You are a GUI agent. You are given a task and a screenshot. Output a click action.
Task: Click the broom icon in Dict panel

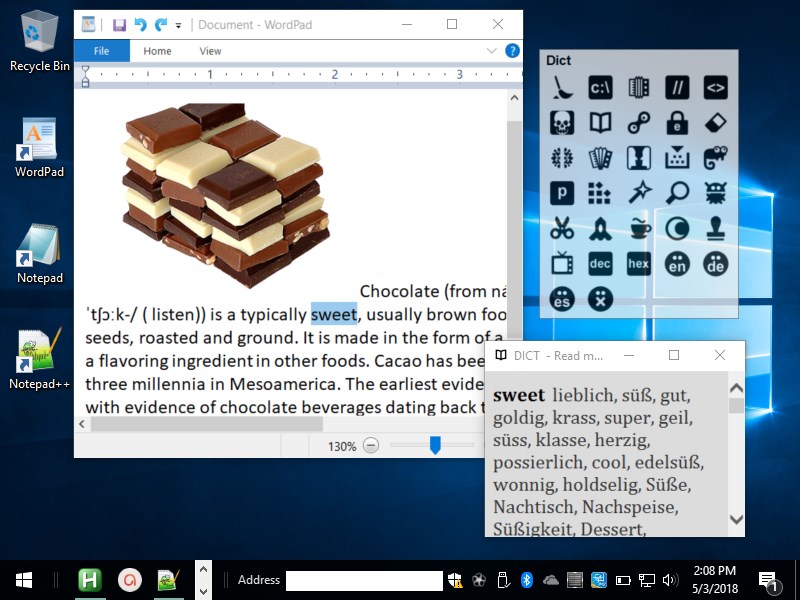562,87
